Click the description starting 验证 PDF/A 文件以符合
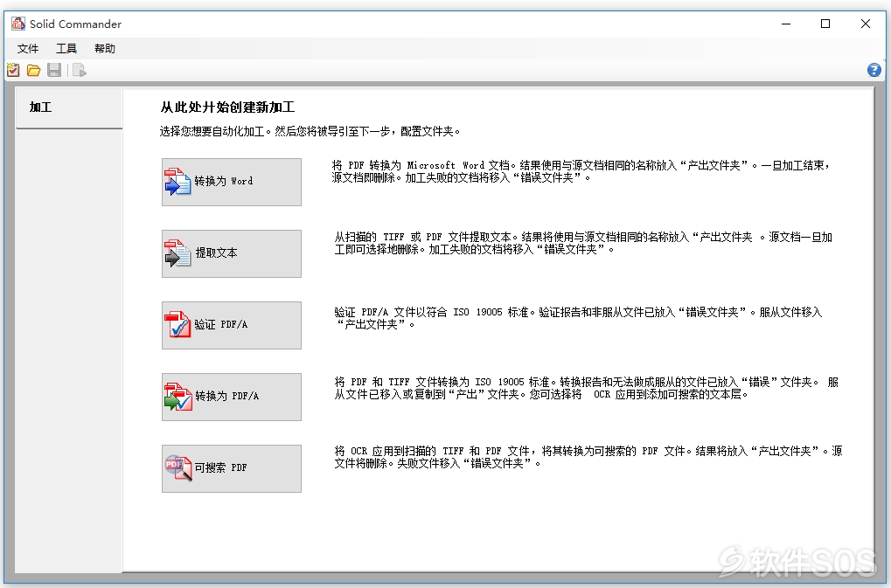 [x=578, y=318]
